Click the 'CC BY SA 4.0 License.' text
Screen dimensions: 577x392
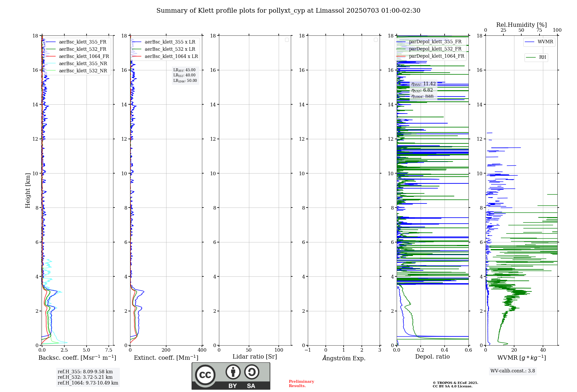click(453, 386)
